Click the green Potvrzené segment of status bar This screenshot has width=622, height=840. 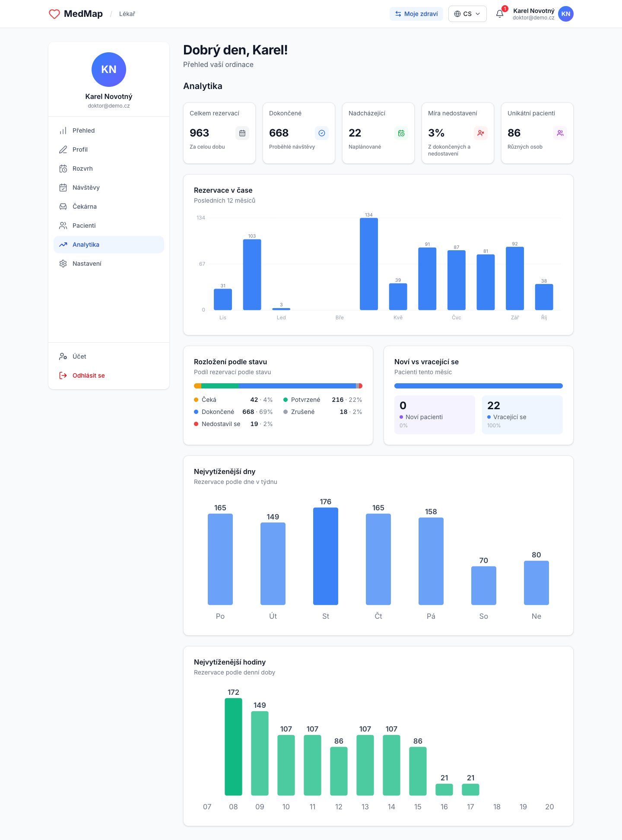[x=220, y=386]
